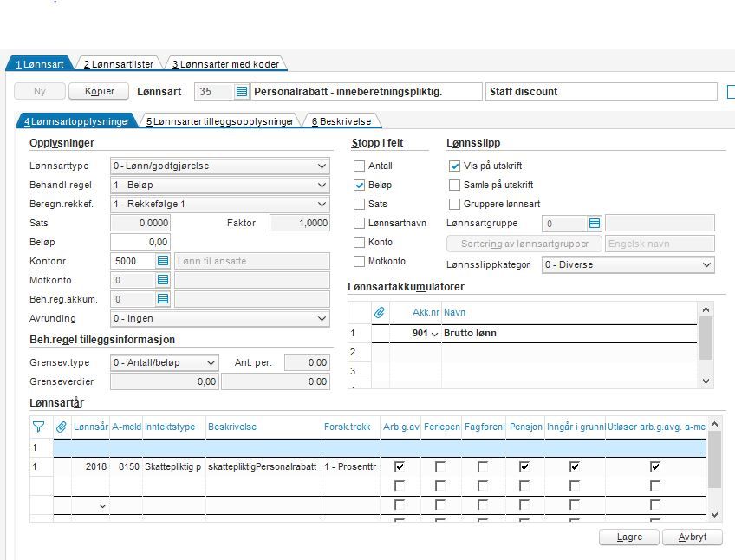This screenshot has width=735, height=560.
Task: Click up arrow of Lønnsartår scrollbar
Action: 714,424
